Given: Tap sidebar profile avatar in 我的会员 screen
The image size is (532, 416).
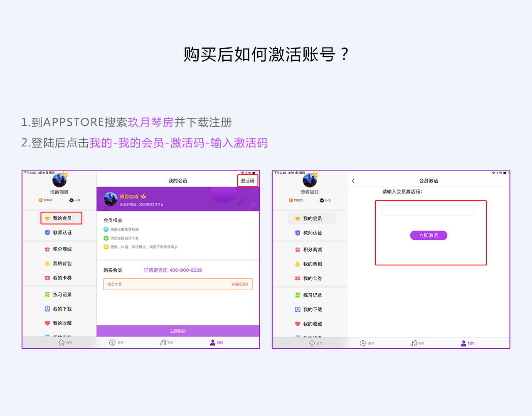Looking at the screenshot, I should [x=59, y=180].
